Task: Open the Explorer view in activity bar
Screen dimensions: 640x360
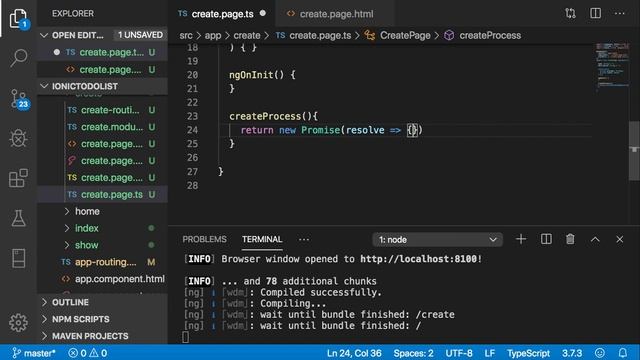Action: (18, 19)
